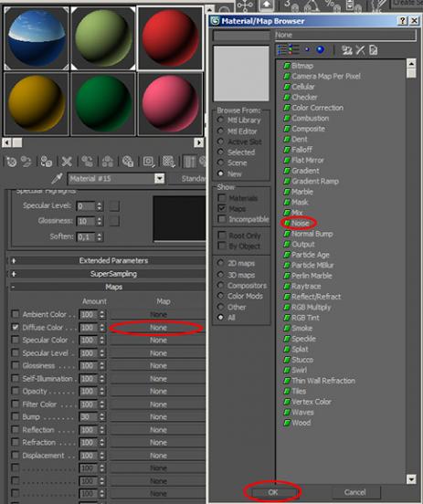Screen dimensions: 423x504
Task: Open the Material #15 name dropdown
Action: (x=159, y=178)
